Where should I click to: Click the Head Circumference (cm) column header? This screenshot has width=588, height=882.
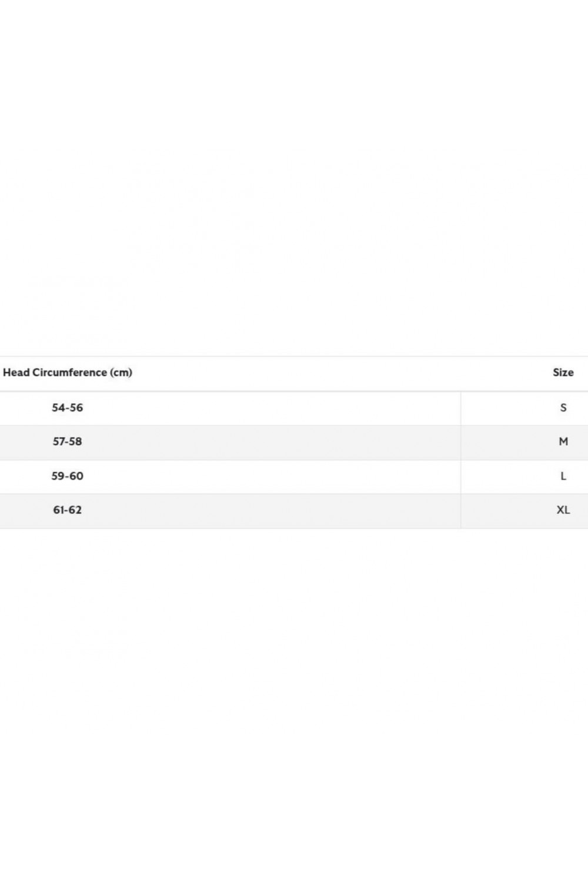click(68, 372)
